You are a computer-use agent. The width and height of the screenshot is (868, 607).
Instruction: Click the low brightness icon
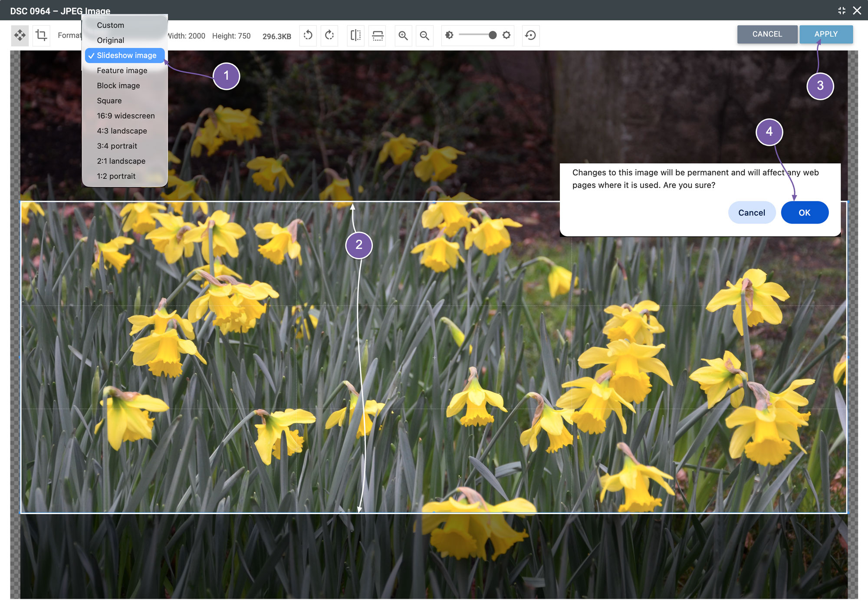449,35
